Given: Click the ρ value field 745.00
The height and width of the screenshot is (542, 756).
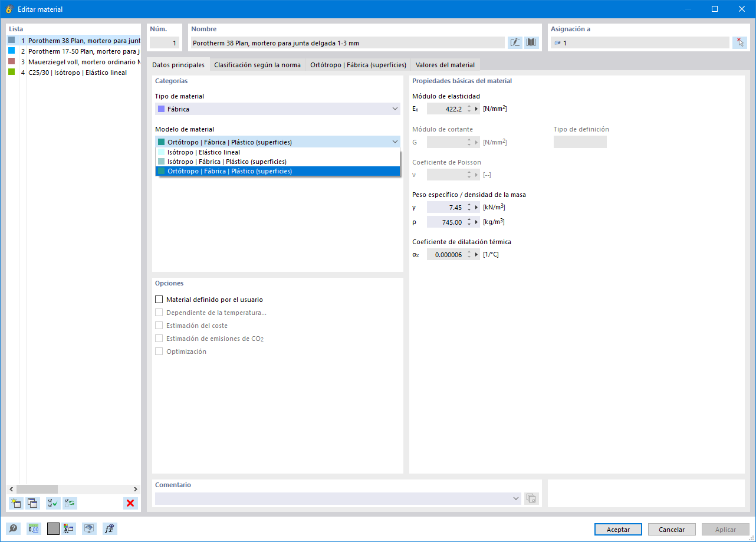Looking at the screenshot, I should pos(446,222).
